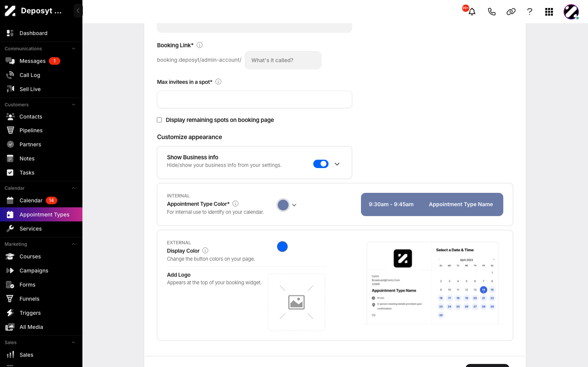The image size is (588, 367).
Task: Go to Pipelines
Action: click(41, 130)
